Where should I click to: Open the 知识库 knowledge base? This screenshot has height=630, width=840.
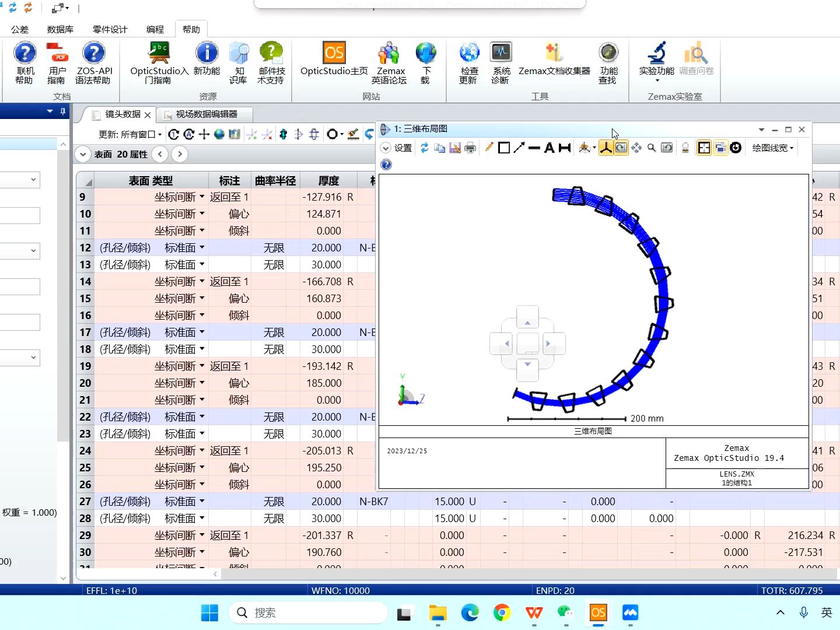pos(239,63)
